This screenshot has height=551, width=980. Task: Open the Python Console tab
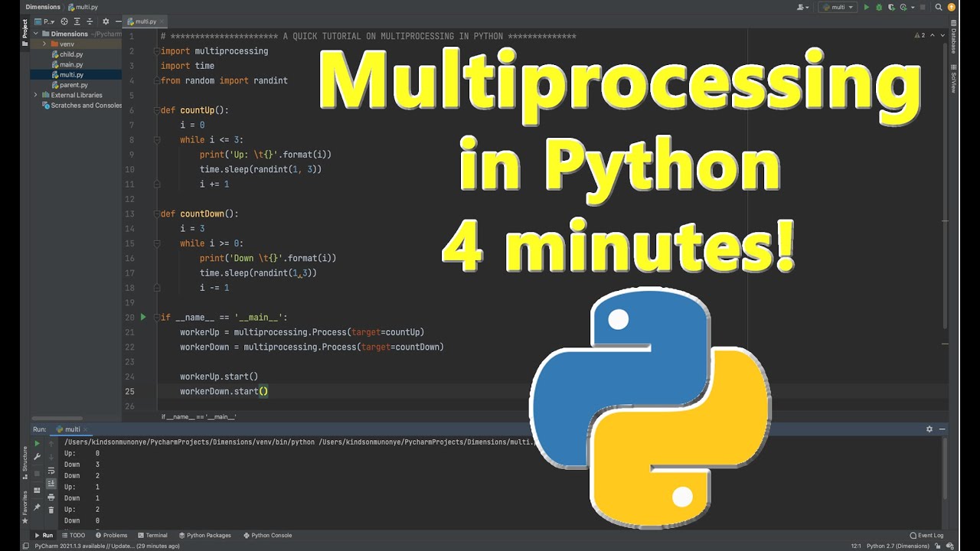[267, 536]
